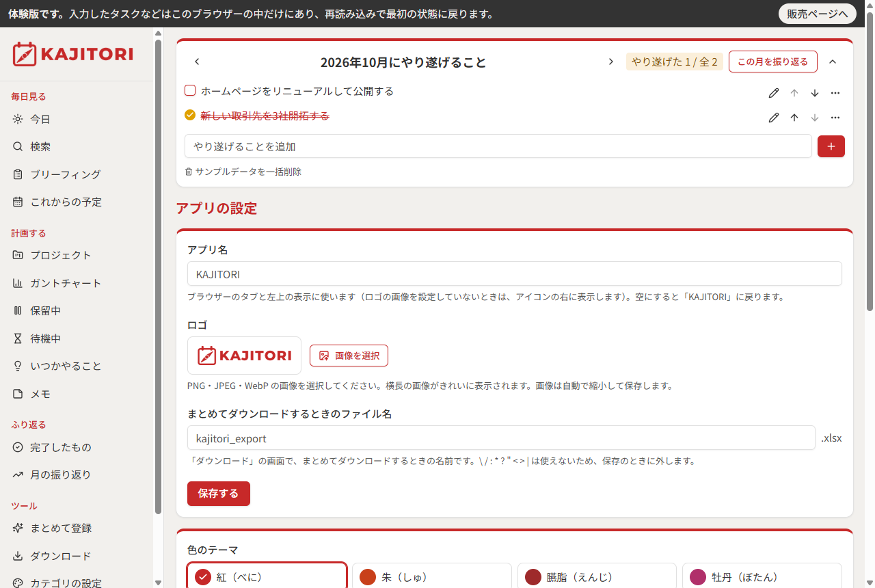Collapse the monthly goals panel

(833, 62)
